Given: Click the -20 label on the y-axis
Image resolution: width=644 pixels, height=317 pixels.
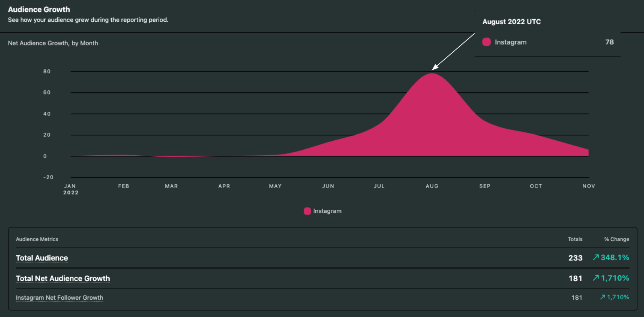Looking at the screenshot, I should 48,177.
